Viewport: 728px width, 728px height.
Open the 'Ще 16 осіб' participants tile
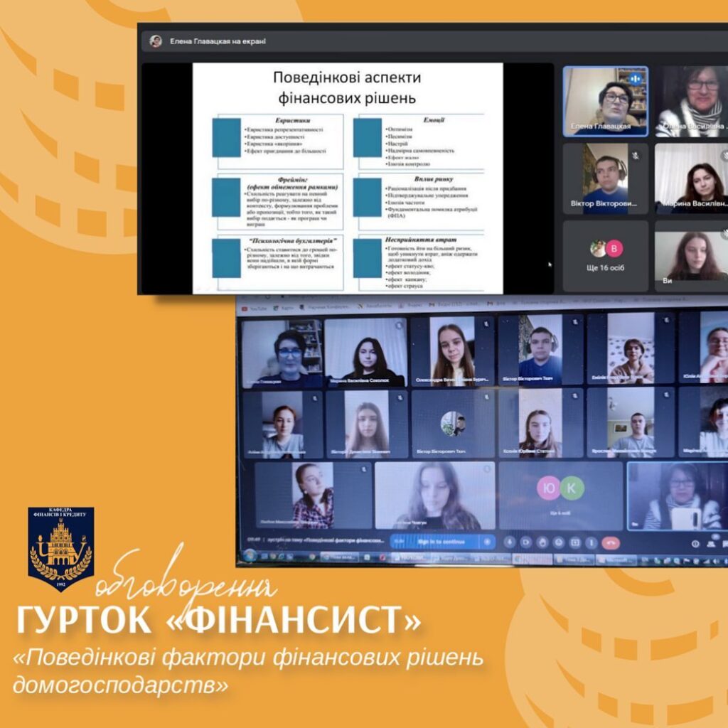606,256
